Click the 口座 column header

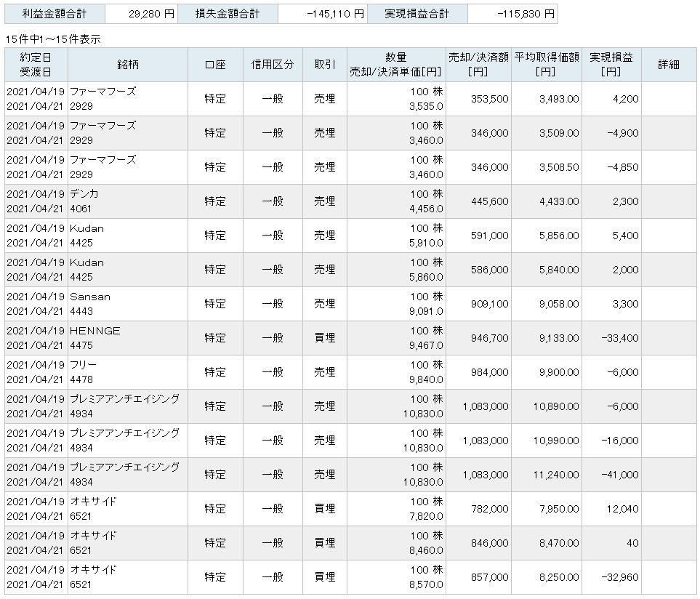pos(215,65)
